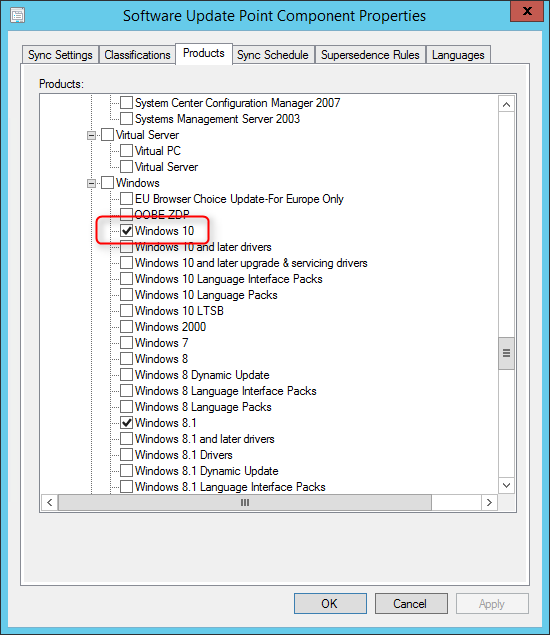Image resolution: width=550 pixels, height=635 pixels.
Task: Uncheck the Windows 8.1 product
Action: click(126, 423)
